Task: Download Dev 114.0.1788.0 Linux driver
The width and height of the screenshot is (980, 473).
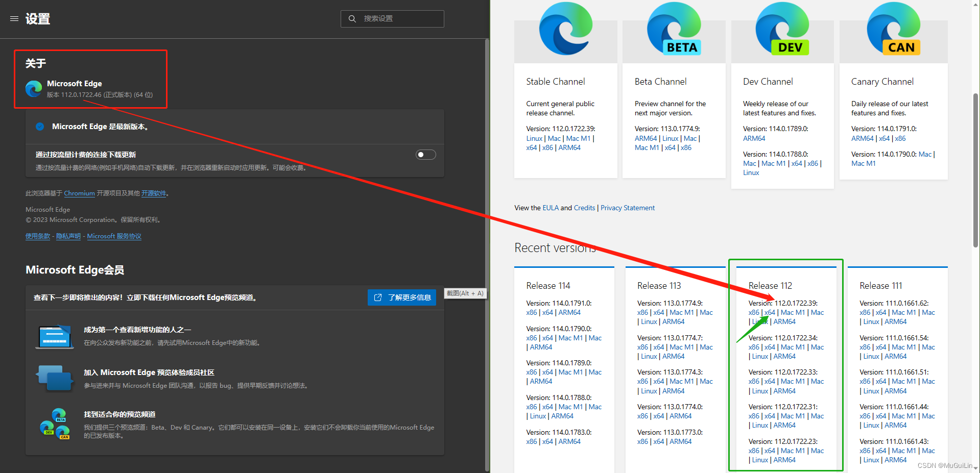Action: point(751,172)
